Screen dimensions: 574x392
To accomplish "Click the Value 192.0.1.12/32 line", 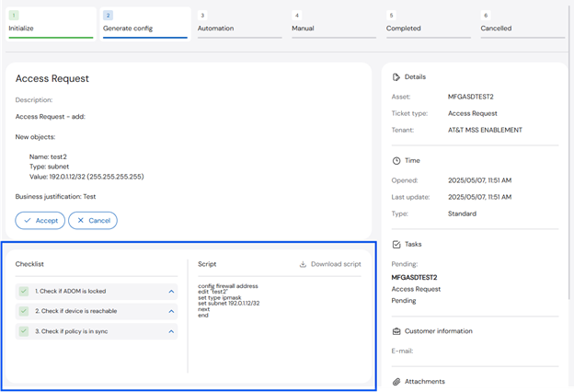I will pyautogui.click(x=86, y=177).
